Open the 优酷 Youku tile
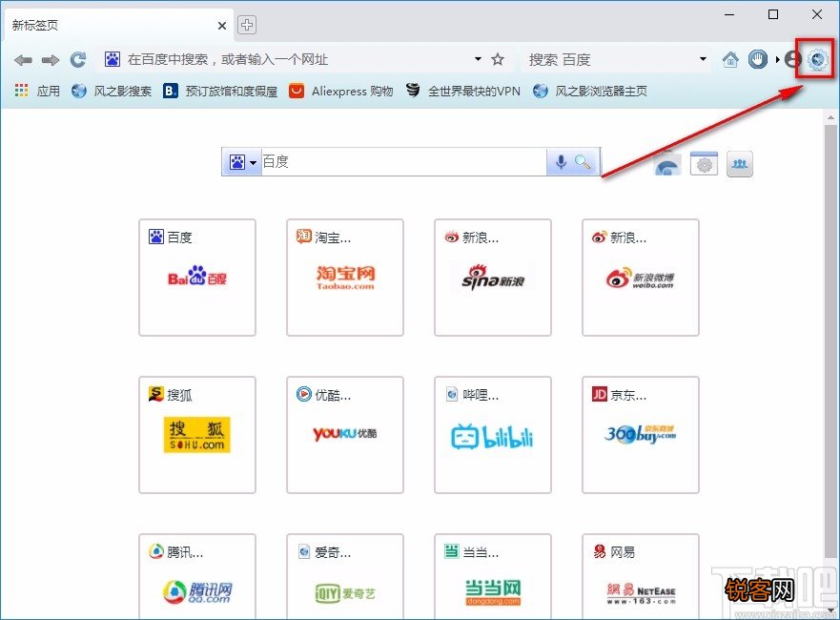840x620 pixels. click(345, 435)
